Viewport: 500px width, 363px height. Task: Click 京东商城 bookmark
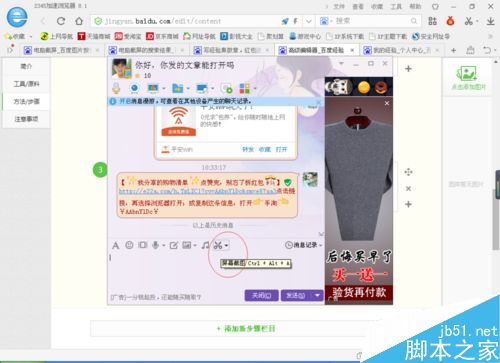click(x=162, y=36)
